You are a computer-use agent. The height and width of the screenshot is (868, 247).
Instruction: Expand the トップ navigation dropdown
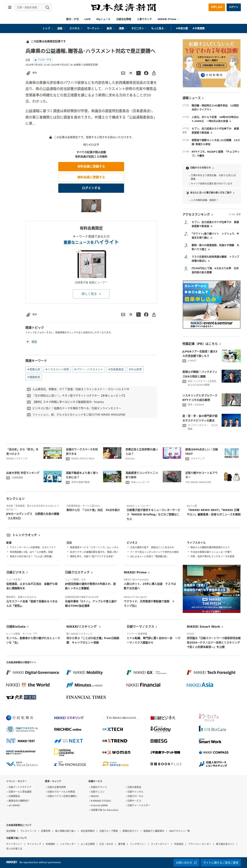pos(48,29)
